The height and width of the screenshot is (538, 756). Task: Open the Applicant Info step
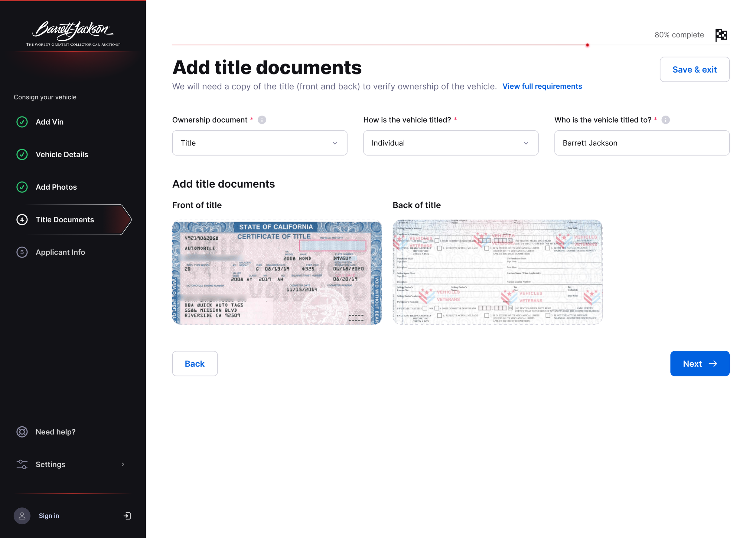60,252
